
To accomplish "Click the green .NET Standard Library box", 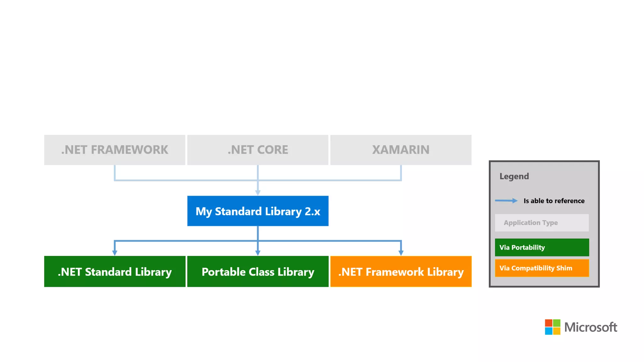I will (115, 271).
